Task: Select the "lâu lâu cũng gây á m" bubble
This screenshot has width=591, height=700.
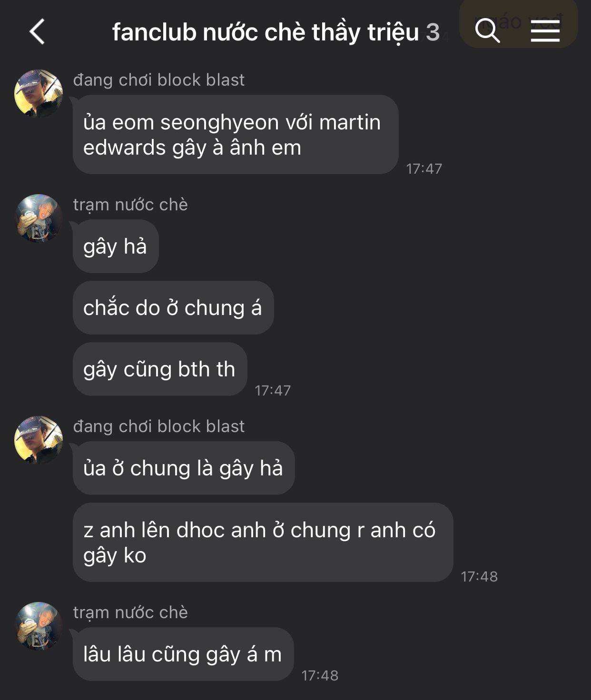Action: (x=183, y=654)
